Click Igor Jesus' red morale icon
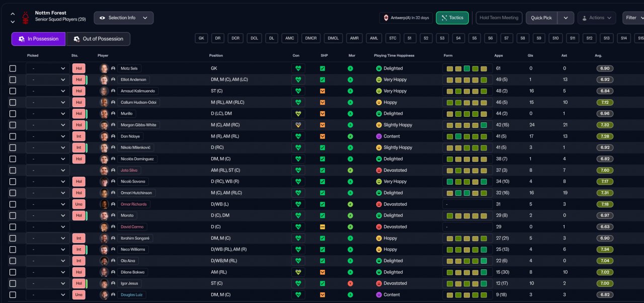644x303 pixels. (x=350, y=283)
